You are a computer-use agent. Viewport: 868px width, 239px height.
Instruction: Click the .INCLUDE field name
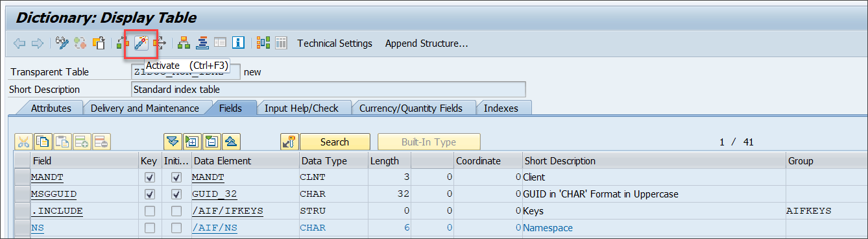click(x=57, y=211)
